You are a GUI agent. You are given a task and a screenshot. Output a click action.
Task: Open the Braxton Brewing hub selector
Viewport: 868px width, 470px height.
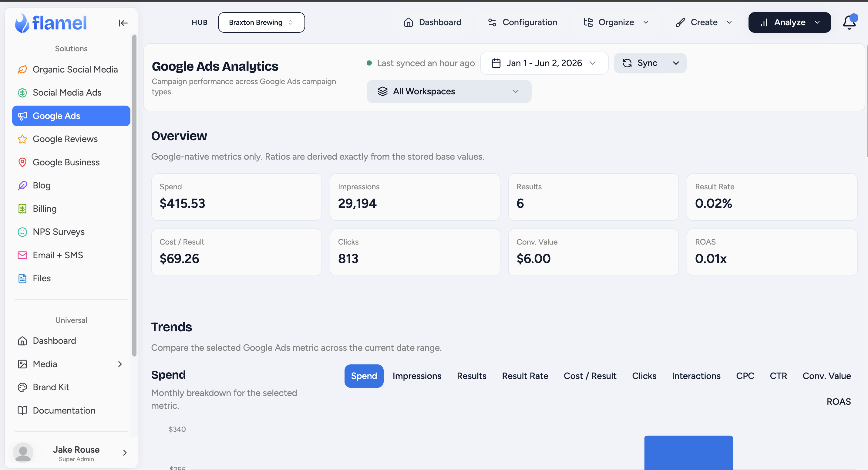tap(261, 22)
